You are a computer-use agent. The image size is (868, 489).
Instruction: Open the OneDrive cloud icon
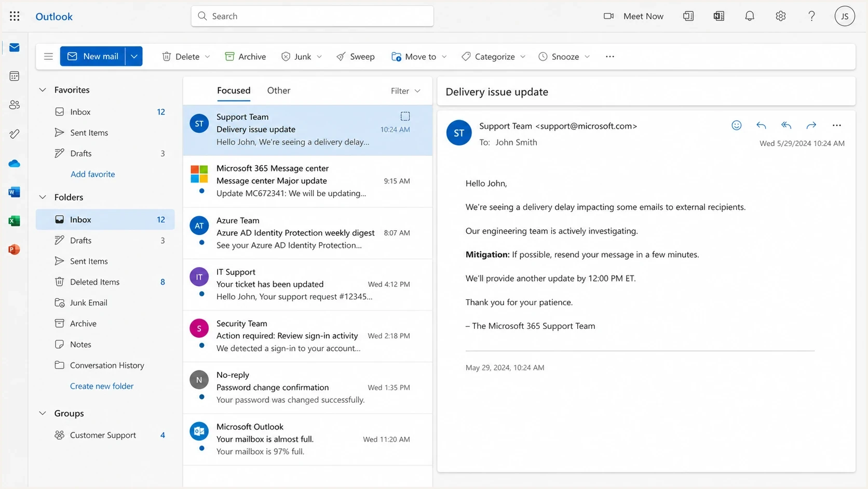tap(15, 163)
